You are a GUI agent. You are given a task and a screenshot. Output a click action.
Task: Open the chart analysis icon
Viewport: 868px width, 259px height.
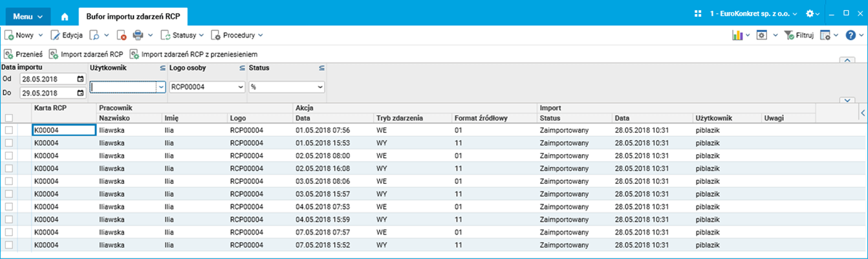click(737, 36)
